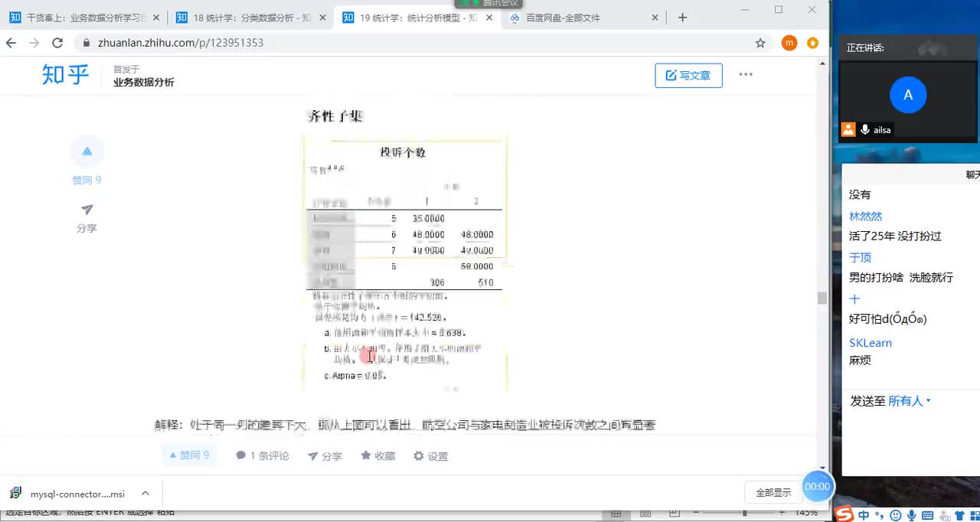Screen dimensions: 980x522
Task: Click the Sogou emoji face icon
Action: pyautogui.click(x=894, y=515)
